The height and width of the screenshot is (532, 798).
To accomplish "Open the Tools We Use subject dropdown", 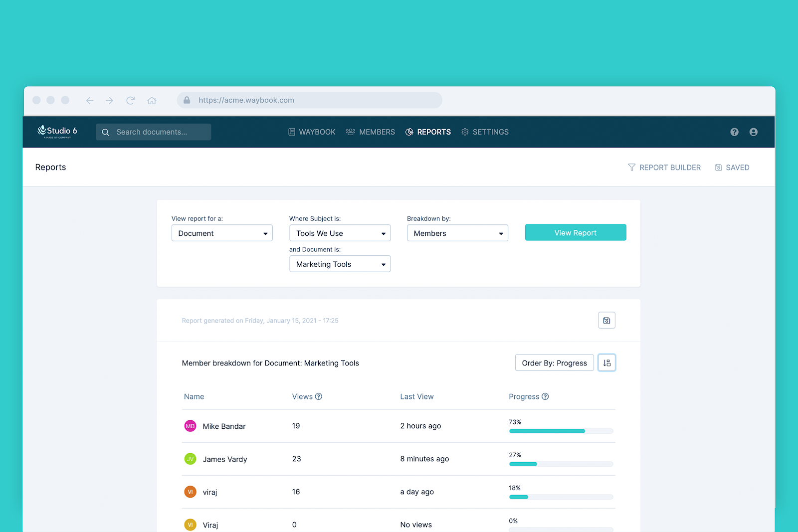I will coord(340,233).
